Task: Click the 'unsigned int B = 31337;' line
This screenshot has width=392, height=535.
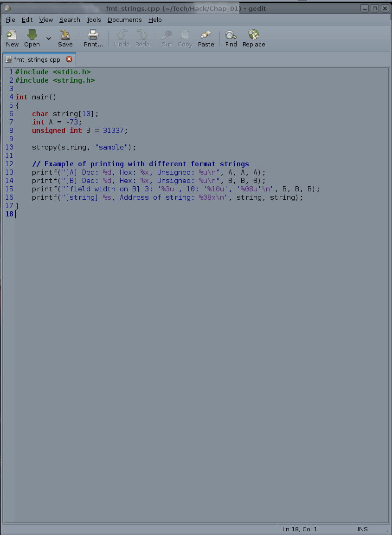Action: [x=80, y=130]
